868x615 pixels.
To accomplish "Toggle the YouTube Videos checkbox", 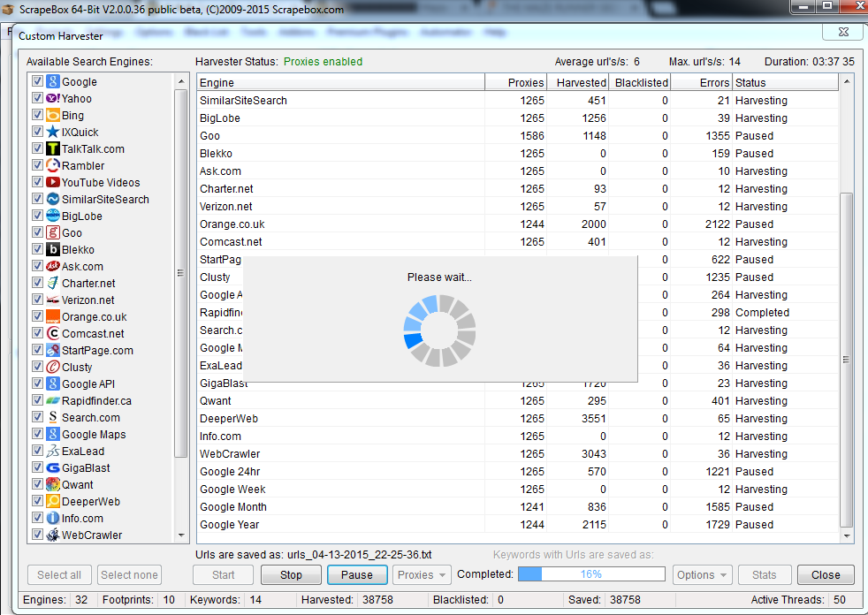I will [x=37, y=182].
